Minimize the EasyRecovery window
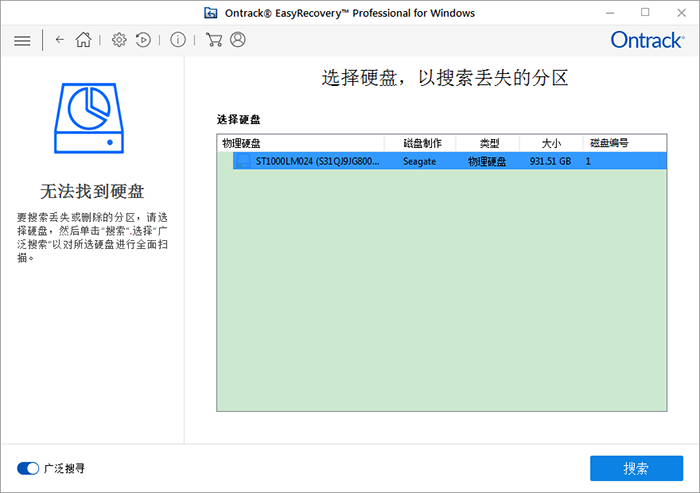Viewport: 700px width, 493px height. [x=610, y=13]
